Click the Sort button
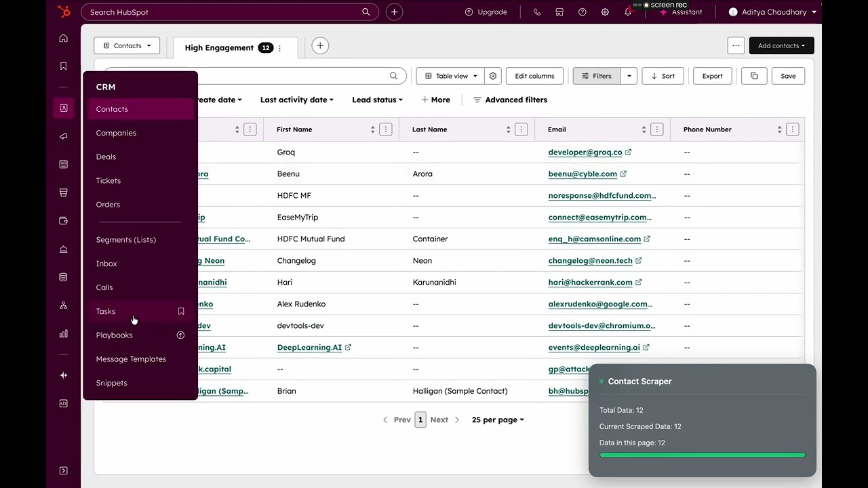 coord(663,76)
